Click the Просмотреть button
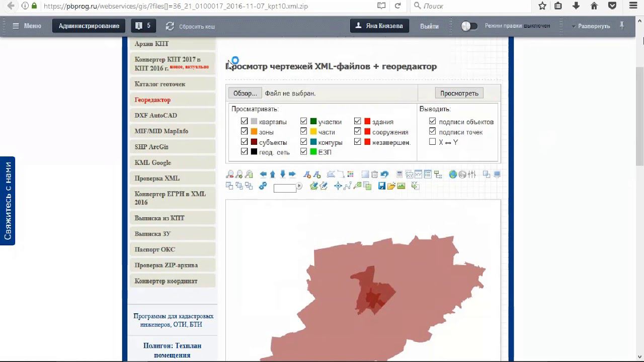Viewport: 644px width, 362px height. click(459, 93)
